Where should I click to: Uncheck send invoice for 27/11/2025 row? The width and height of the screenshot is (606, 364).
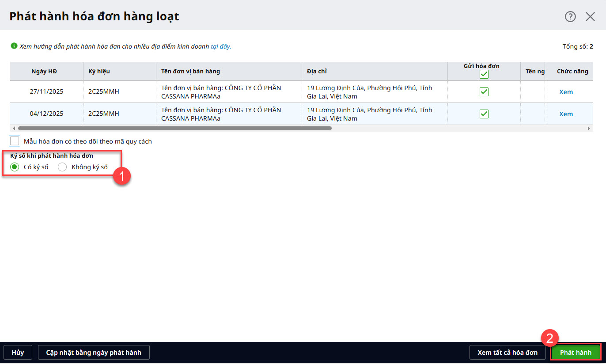pos(484,92)
